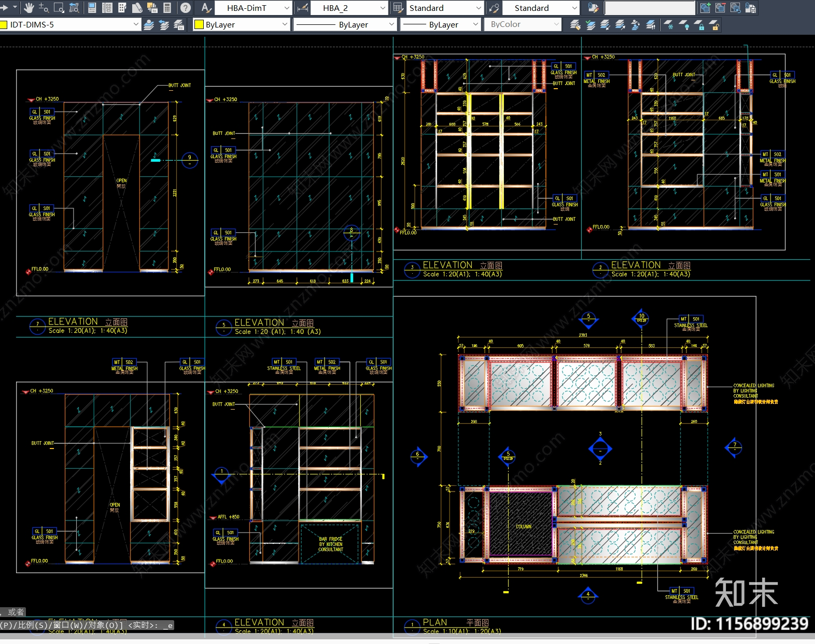Click the Add to working set icon
Screen dimensions: 815x644
coord(705,8)
